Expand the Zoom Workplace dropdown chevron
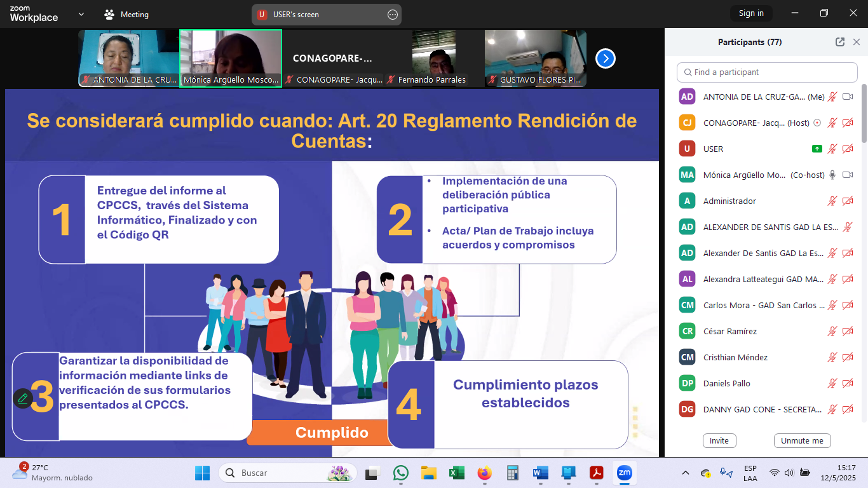This screenshot has height=488, width=868. (x=81, y=14)
